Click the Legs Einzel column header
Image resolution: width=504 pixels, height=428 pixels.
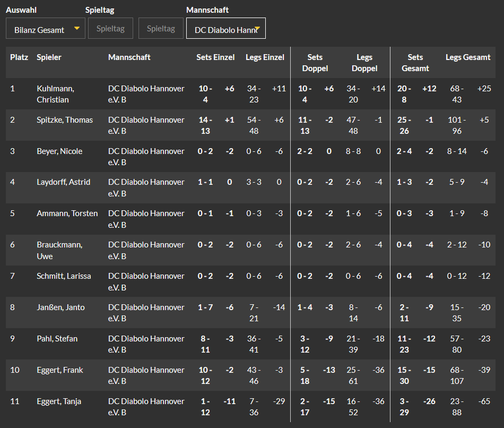(265, 57)
